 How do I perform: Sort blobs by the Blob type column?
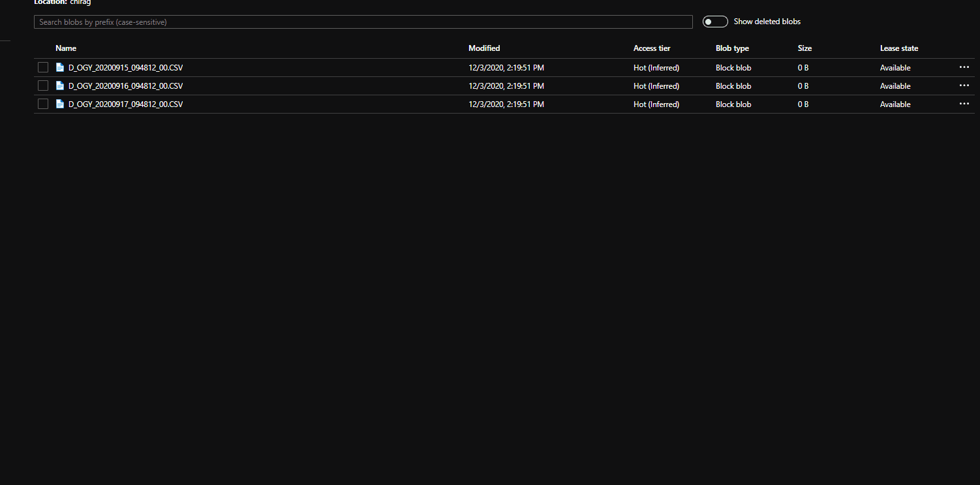point(732,48)
